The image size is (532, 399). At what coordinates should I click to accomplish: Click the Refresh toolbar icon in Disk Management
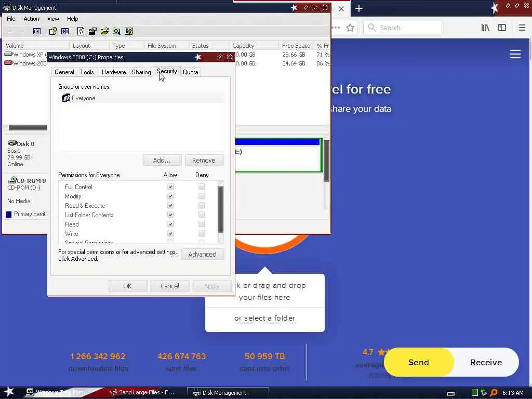click(x=81, y=32)
